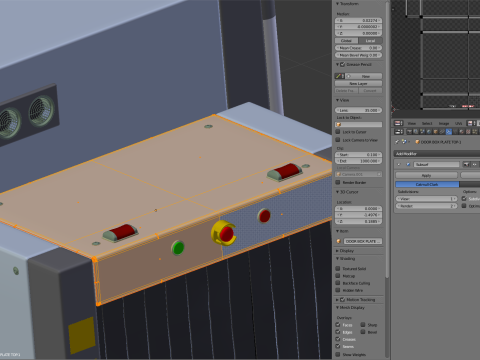This screenshot has width=480, height=360.
Task: Click the Subsurf modifier name field
Action: 436,164
